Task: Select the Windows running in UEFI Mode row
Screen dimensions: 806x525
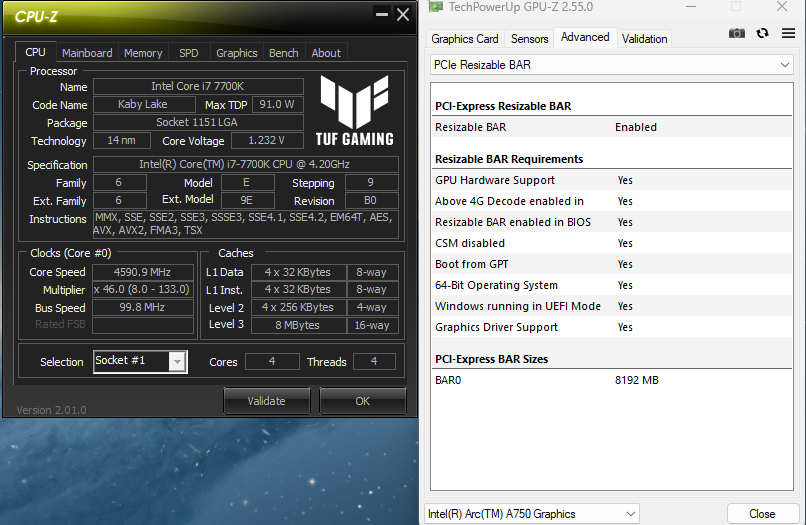Action: tap(611, 306)
